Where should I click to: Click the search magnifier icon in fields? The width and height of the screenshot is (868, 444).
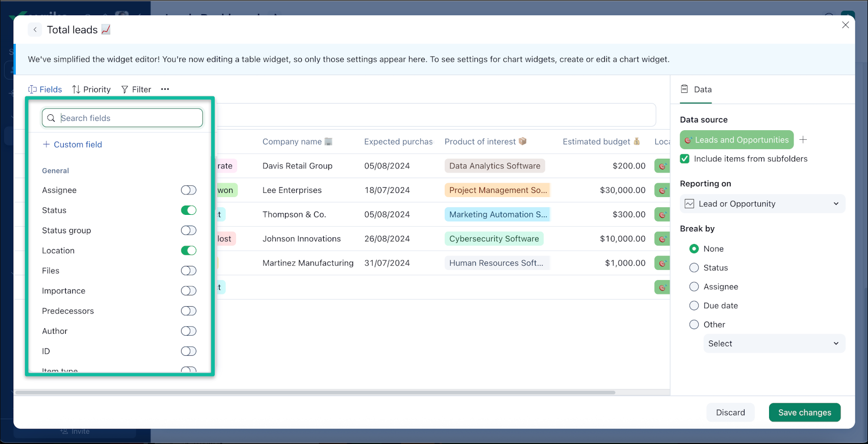pyautogui.click(x=51, y=118)
